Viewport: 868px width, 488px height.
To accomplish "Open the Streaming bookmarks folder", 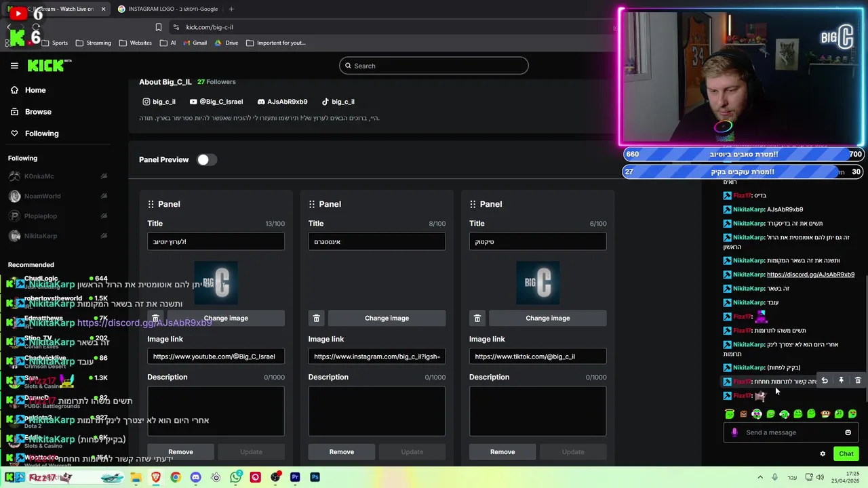I will point(93,43).
